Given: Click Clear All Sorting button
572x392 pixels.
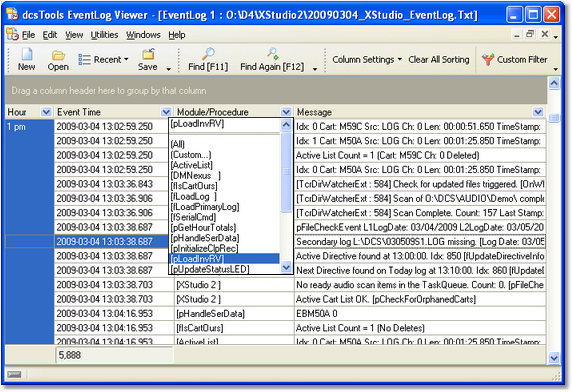Looking at the screenshot, I should coord(439,59).
